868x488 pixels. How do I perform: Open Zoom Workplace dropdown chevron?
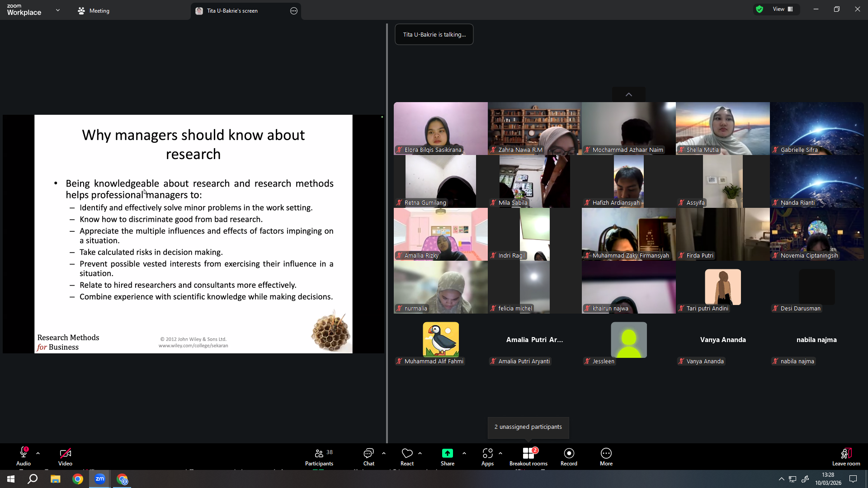58,10
